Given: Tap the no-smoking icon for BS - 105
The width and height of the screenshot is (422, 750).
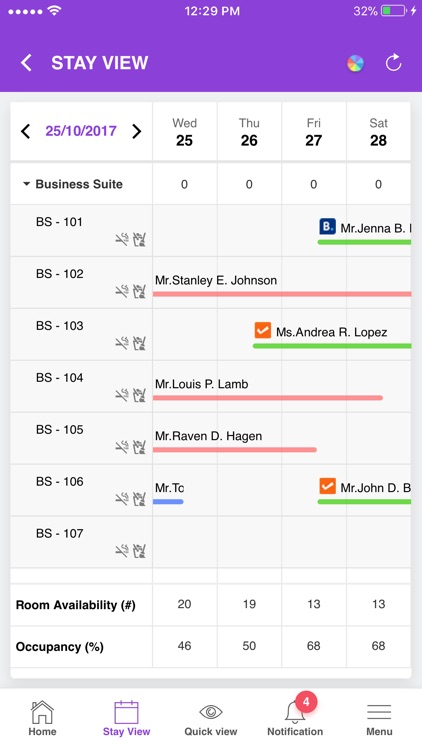Looking at the screenshot, I should point(122,447).
